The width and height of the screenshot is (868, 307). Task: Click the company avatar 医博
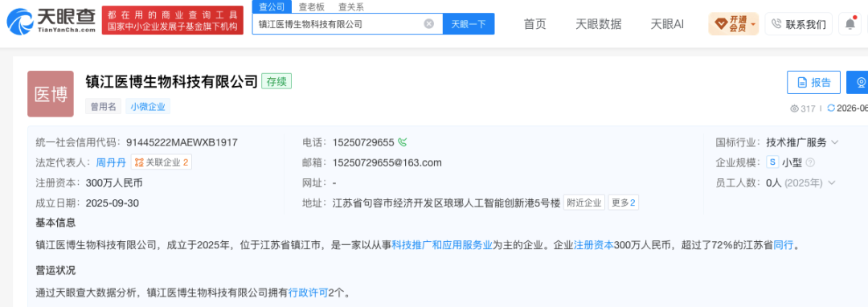tap(51, 94)
